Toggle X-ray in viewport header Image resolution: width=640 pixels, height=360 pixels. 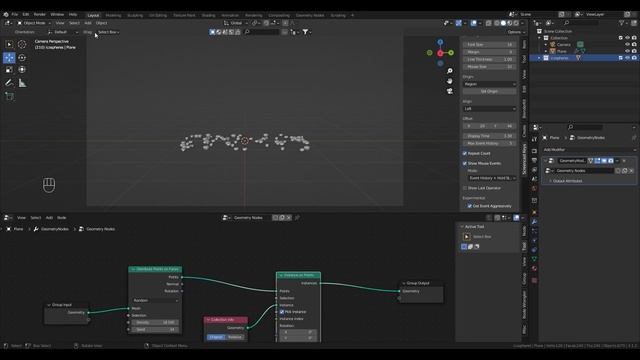(489, 23)
